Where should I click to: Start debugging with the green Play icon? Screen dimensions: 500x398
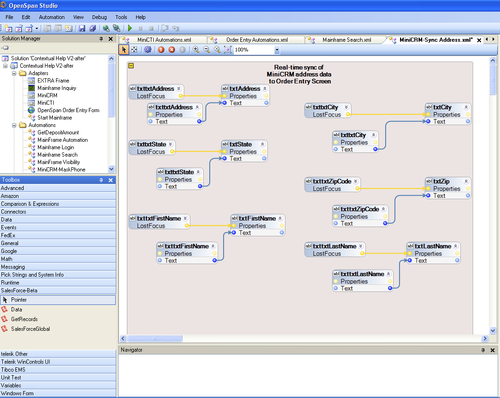[x=130, y=29]
